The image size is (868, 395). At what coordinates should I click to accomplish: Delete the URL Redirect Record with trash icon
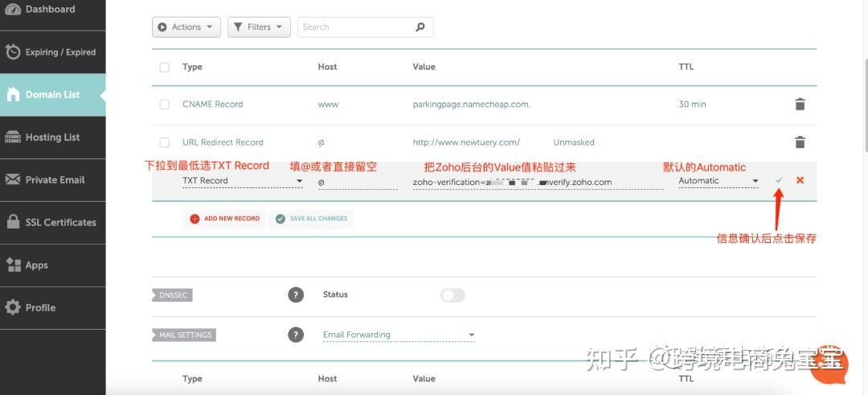800,142
